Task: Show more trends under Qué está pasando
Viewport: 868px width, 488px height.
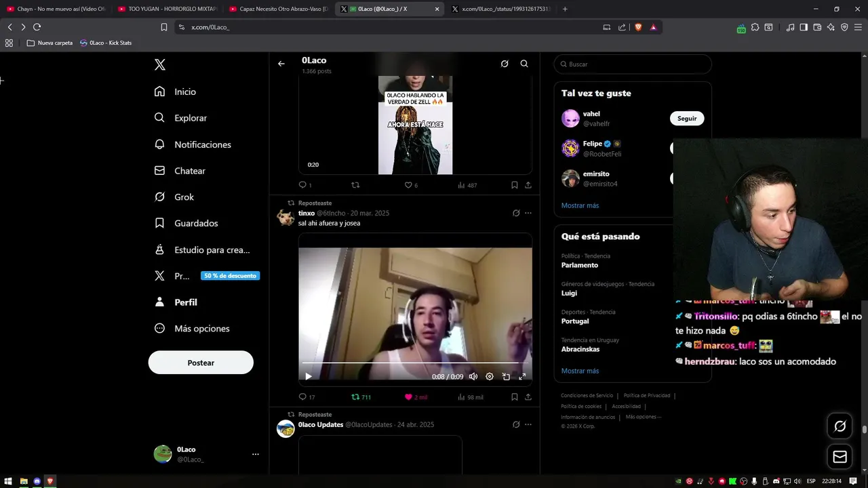Action: 580,371
